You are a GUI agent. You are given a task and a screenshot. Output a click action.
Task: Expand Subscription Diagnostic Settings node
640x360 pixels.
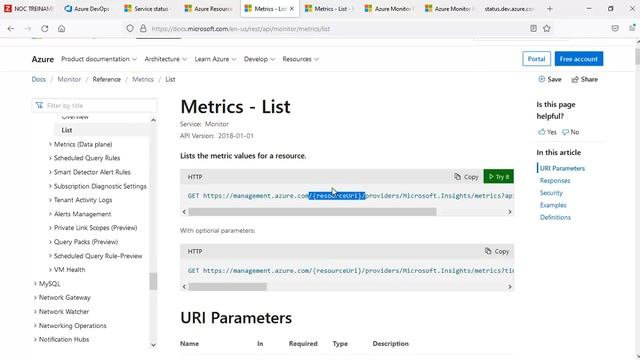click(x=50, y=186)
